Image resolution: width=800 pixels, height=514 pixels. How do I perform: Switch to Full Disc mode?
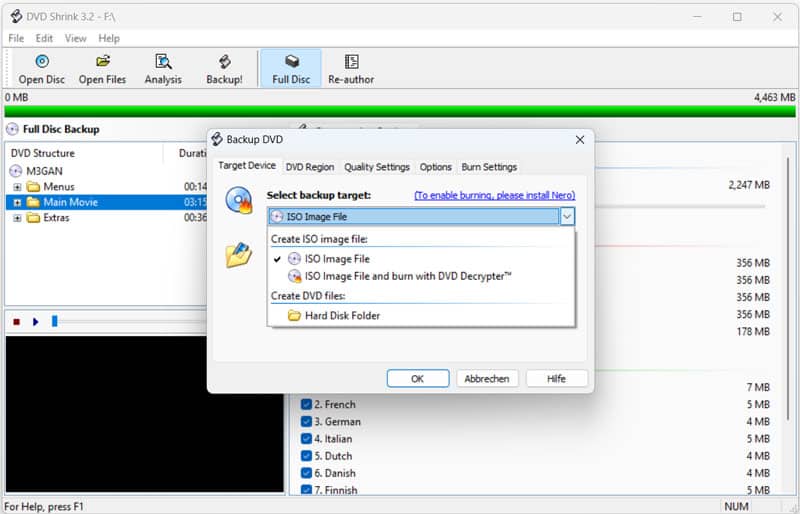(x=291, y=68)
